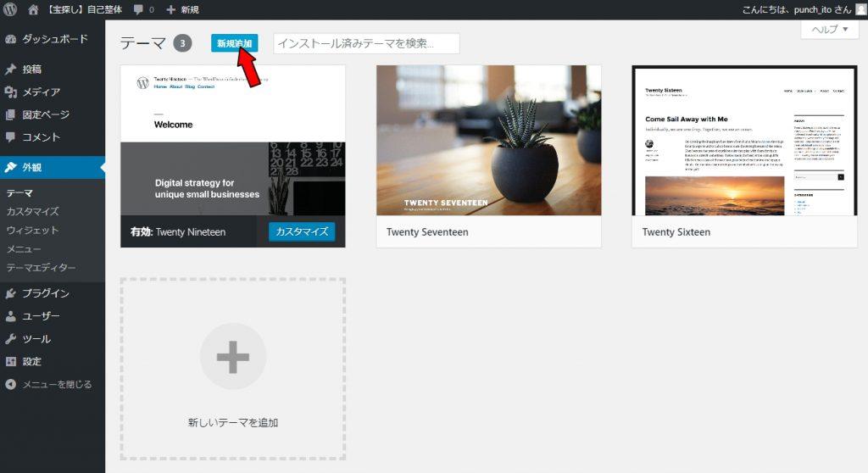
Task: Open the テーマエディター submenu item
Action: (41, 268)
